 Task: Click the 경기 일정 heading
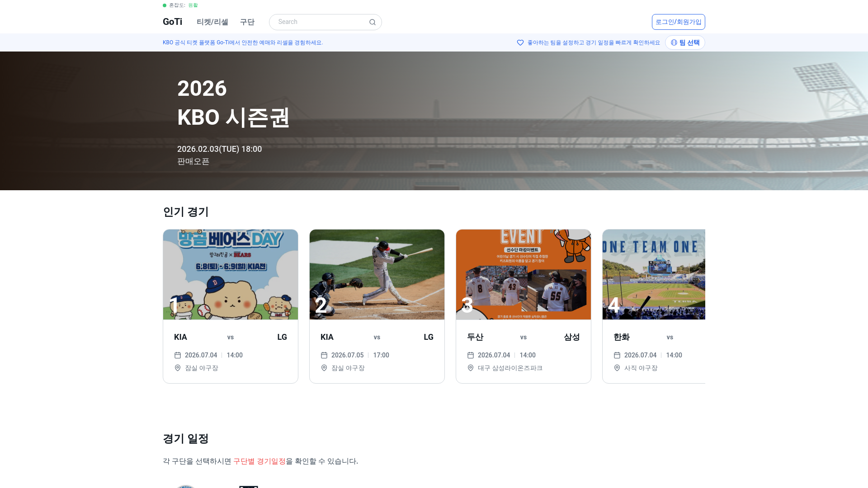(186, 439)
